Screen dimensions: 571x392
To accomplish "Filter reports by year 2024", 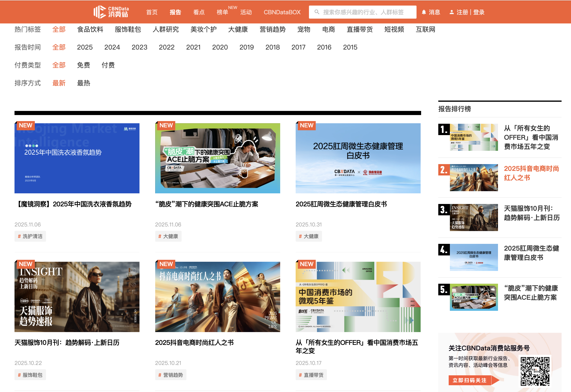I will pos(112,47).
